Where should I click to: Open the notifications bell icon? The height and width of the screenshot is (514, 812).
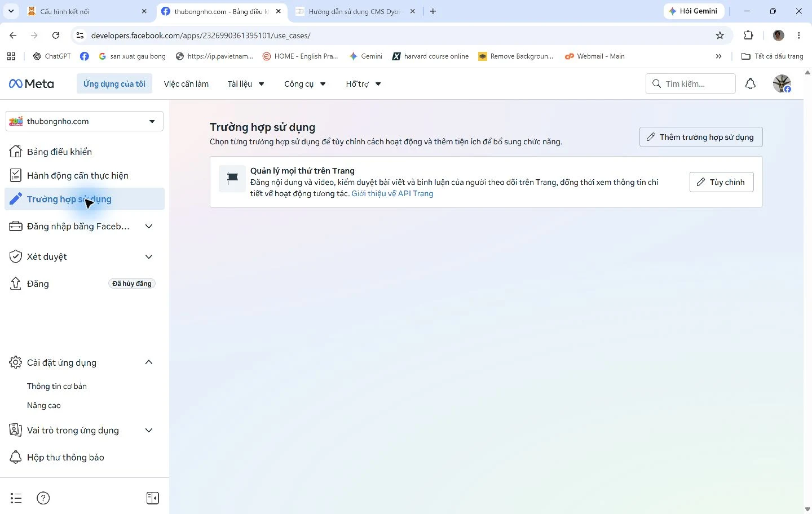tap(751, 84)
